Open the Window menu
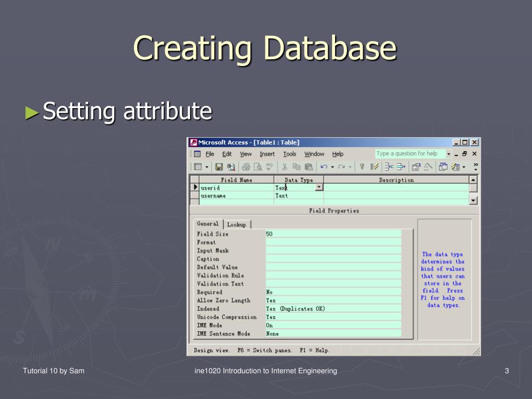Image resolution: width=532 pixels, height=399 pixels. [x=314, y=154]
